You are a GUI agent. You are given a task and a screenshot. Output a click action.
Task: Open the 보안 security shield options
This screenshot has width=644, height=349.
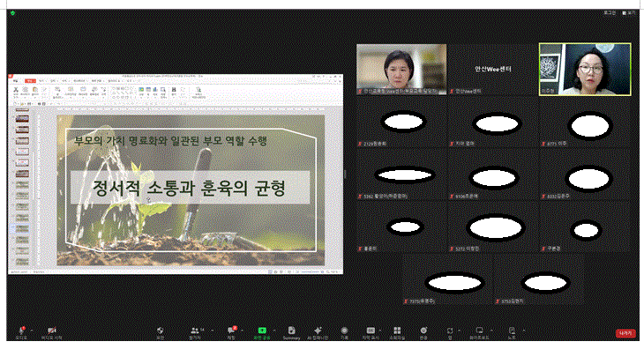(x=161, y=332)
